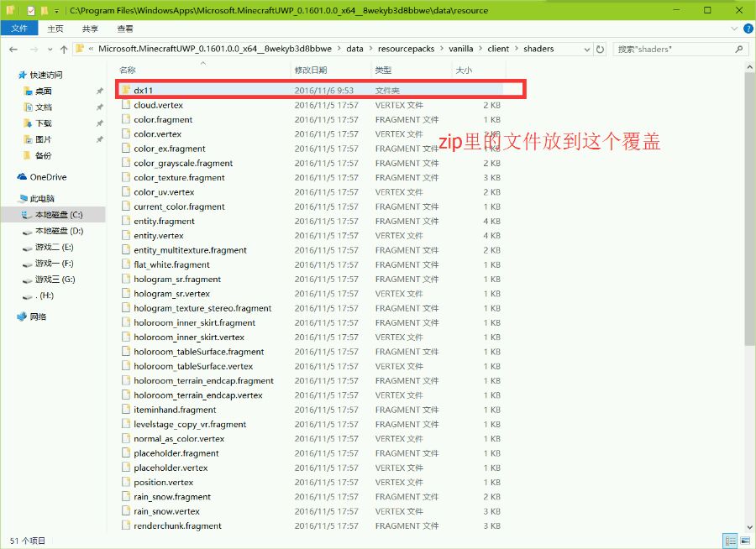Select 游戏一 (F:) drive
The width and height of the screenshot is (756, 549).
(x=48, y=264)
